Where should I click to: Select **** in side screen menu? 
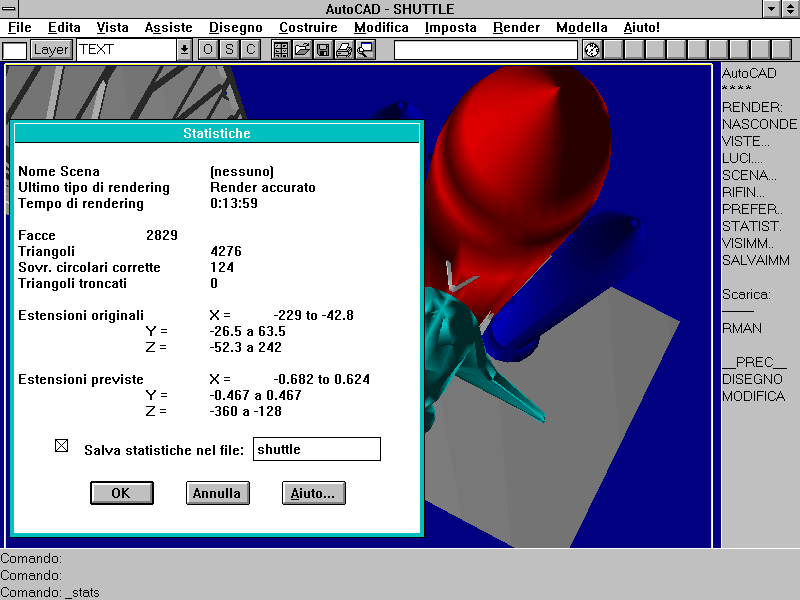[737, 89]
